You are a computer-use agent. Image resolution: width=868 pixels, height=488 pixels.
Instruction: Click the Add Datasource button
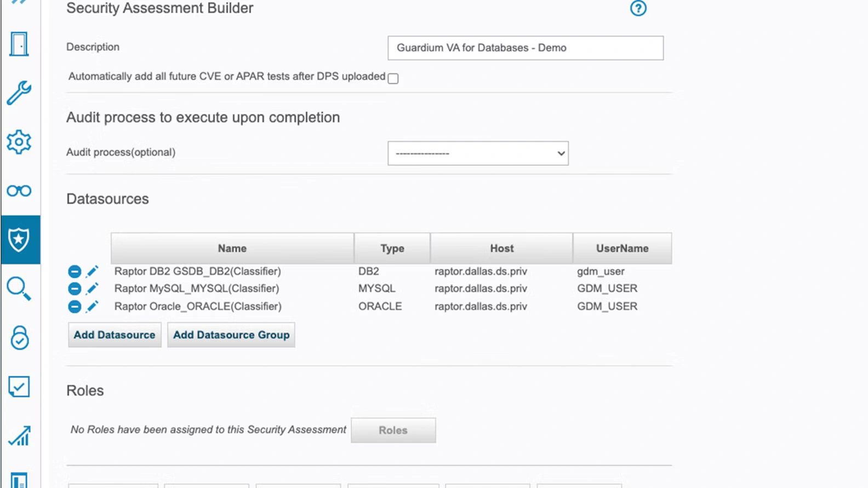point(115,335)
